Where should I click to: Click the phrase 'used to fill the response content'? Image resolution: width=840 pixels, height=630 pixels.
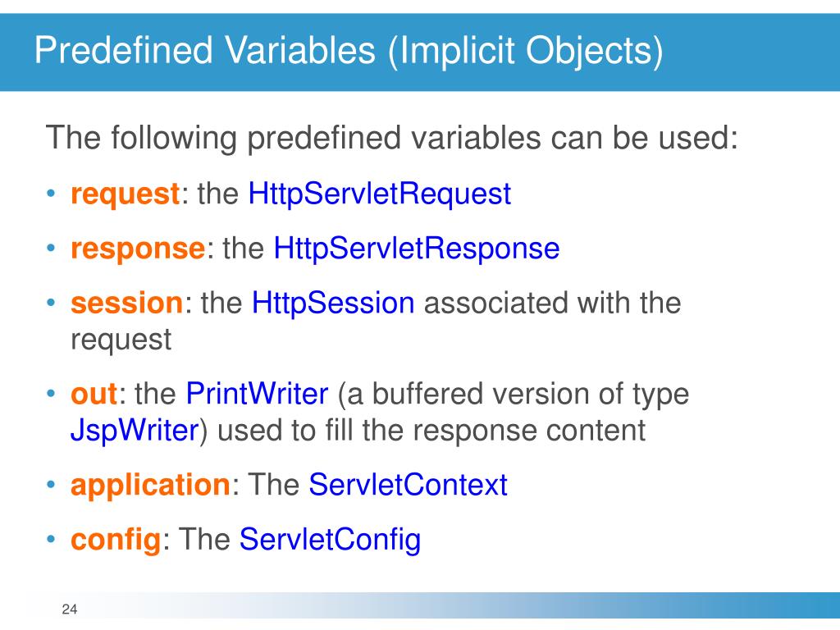[x=432, y=431]
